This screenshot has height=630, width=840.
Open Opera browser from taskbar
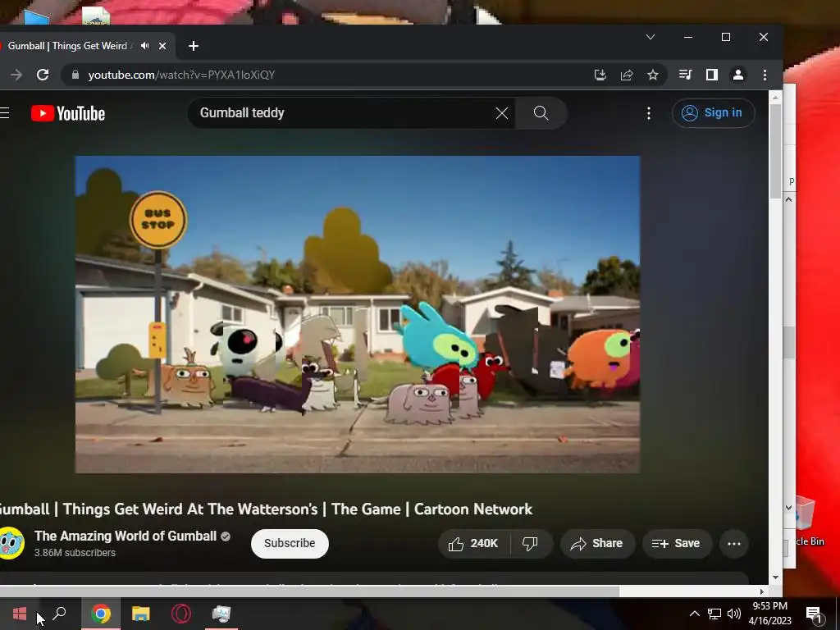[x=181, y=614]
